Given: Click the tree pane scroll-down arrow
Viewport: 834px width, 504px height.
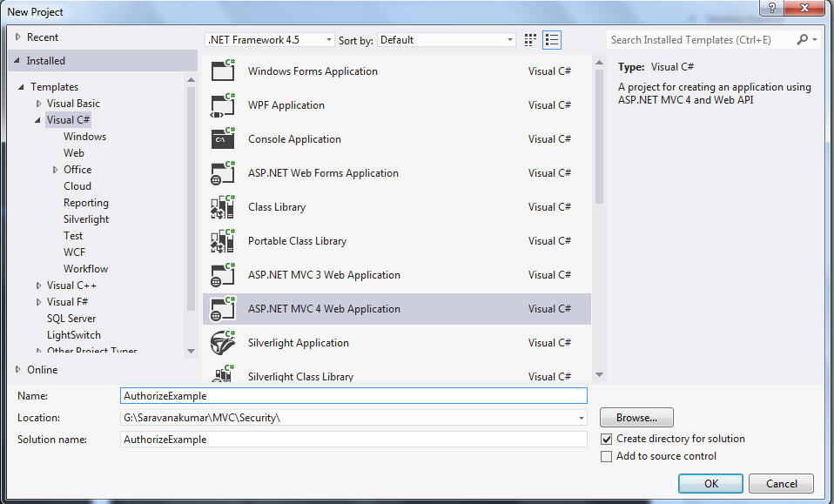Looking at the screenshot, I should [x=191, y=352].
